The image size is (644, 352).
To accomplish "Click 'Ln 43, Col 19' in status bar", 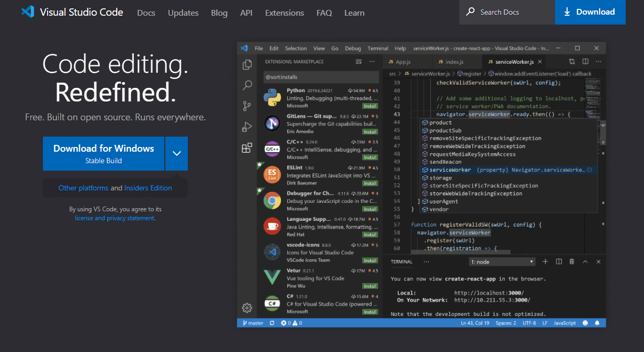I will tap(475, 323).
